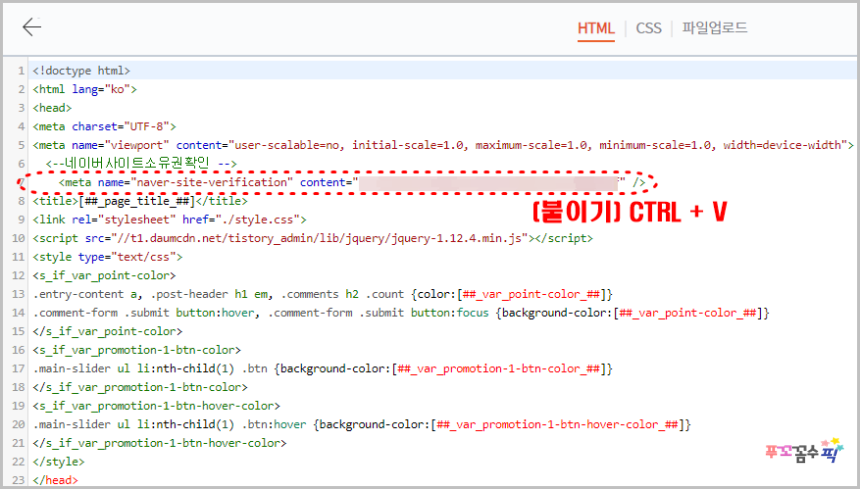
Task: Select the meta charset="UTF-8" line
Action: pyautogui.click(x=104, y=127)
